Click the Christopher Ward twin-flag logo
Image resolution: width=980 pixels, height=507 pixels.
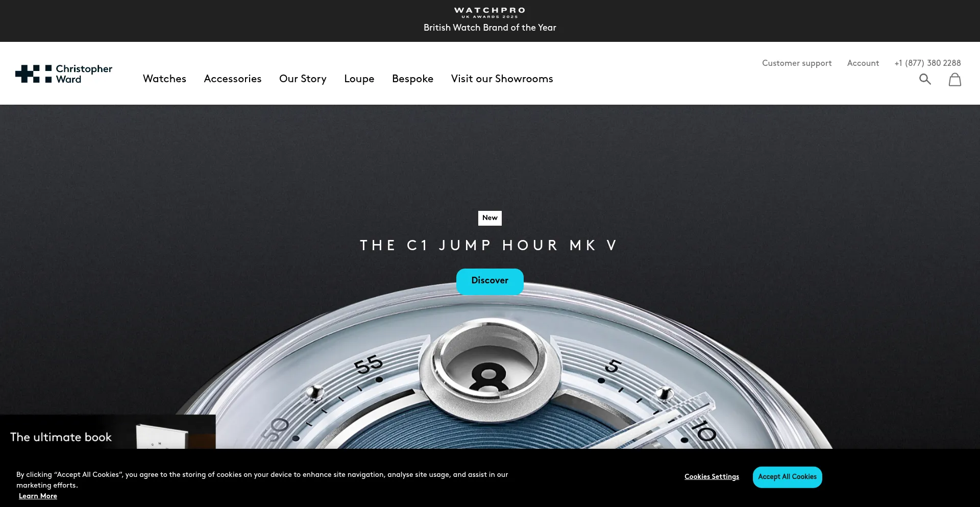(64, 74)
